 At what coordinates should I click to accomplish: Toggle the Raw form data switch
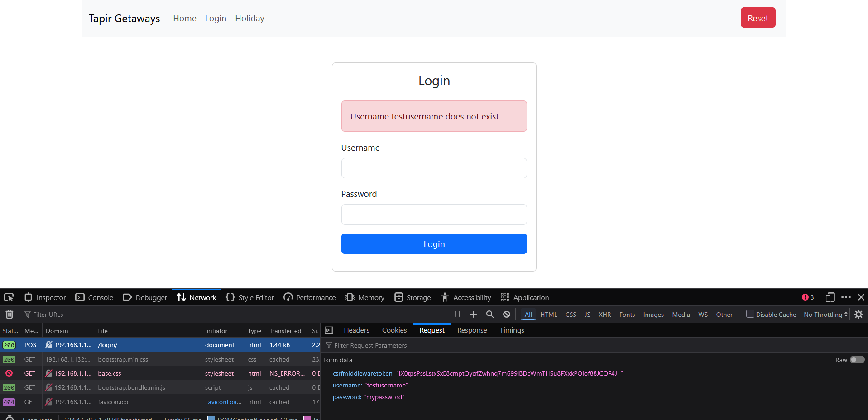[857, 360]
